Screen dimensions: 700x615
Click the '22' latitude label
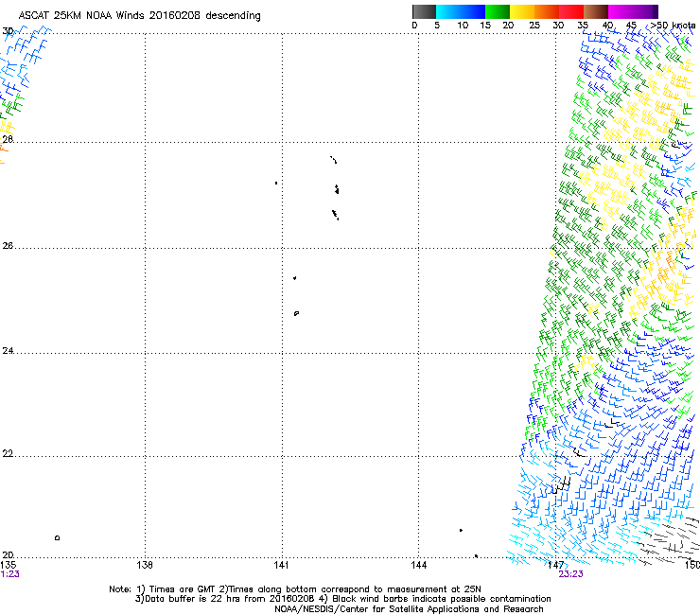(x=8, y=454)
